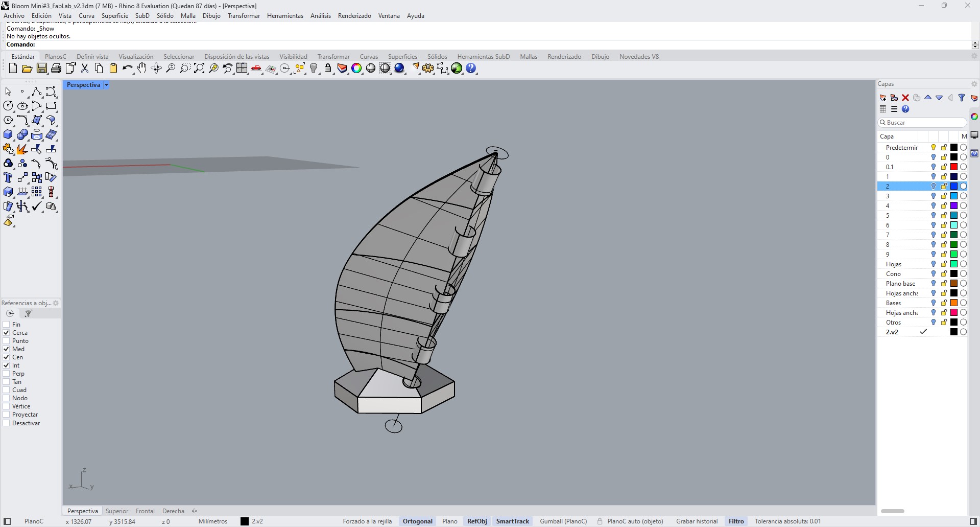Enable the Fin object snap checkbox

point(7,325)
